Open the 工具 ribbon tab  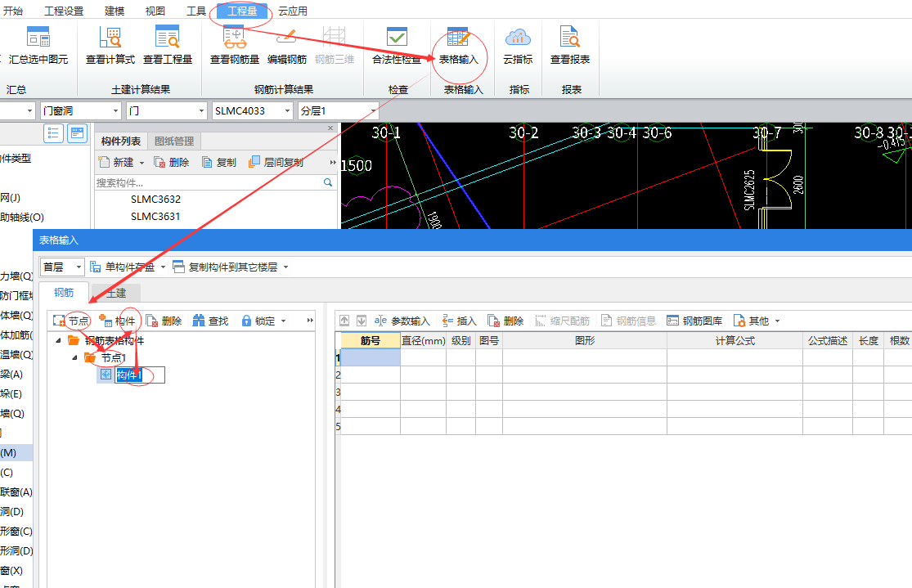click(x=196, y=11)
